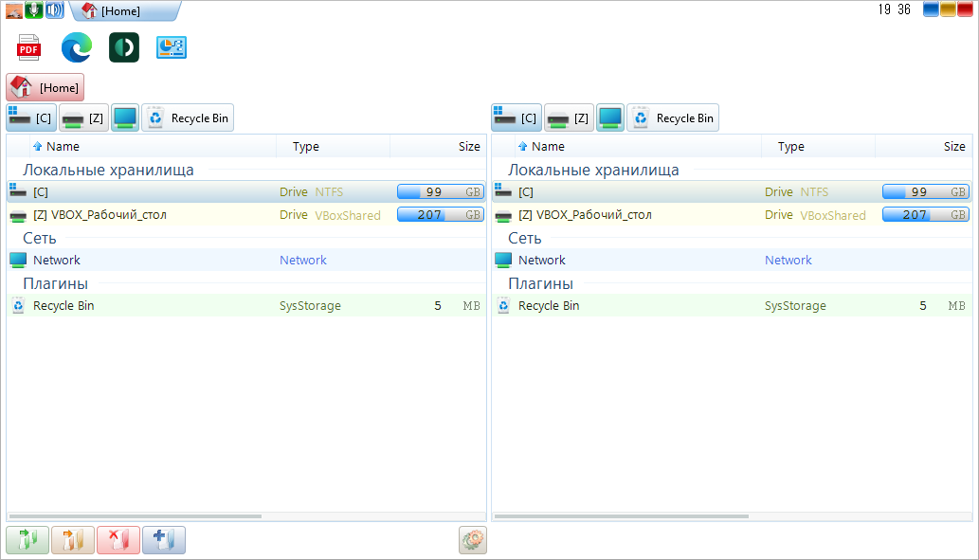This screenshot has height=560, width=979.
Task: Click the green copy files button
Action: pos(27,540)
